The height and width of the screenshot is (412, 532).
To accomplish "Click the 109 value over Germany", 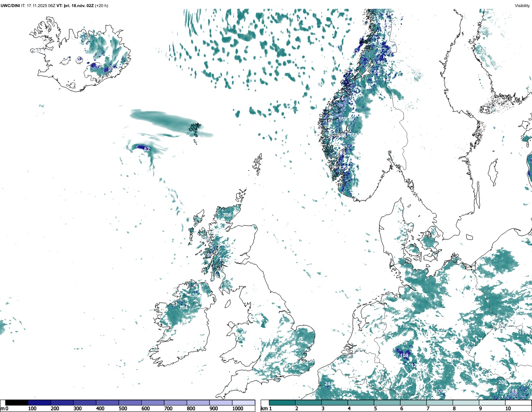I will 404,355.
